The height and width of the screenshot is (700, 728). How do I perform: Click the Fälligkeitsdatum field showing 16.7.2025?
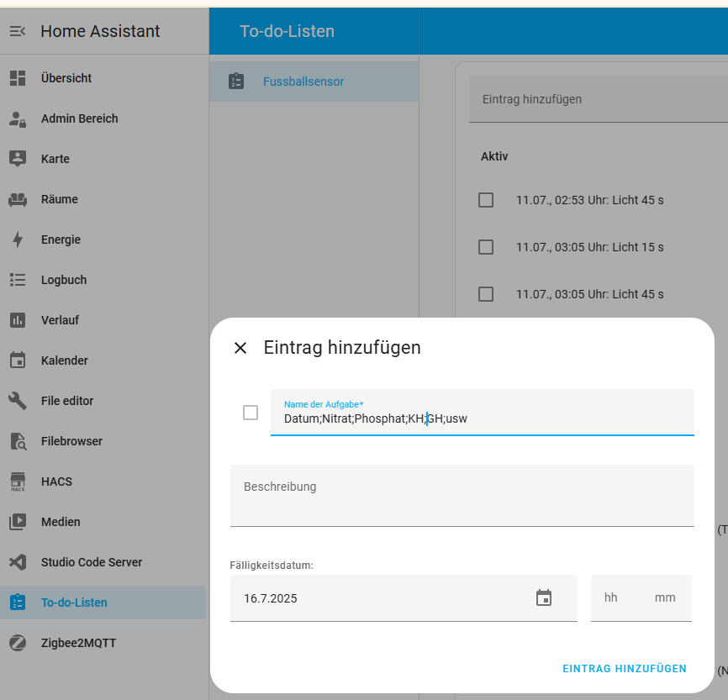(378, 598)
